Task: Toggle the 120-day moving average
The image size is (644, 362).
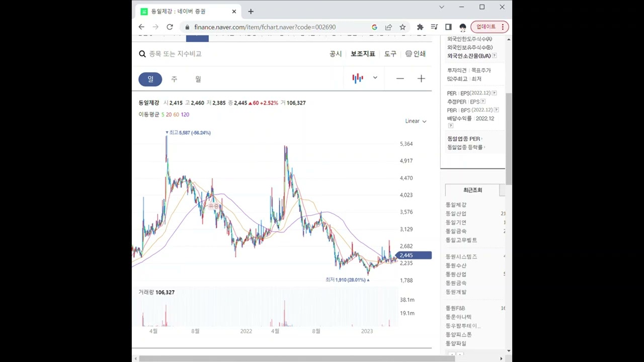Action: point(185,115)
